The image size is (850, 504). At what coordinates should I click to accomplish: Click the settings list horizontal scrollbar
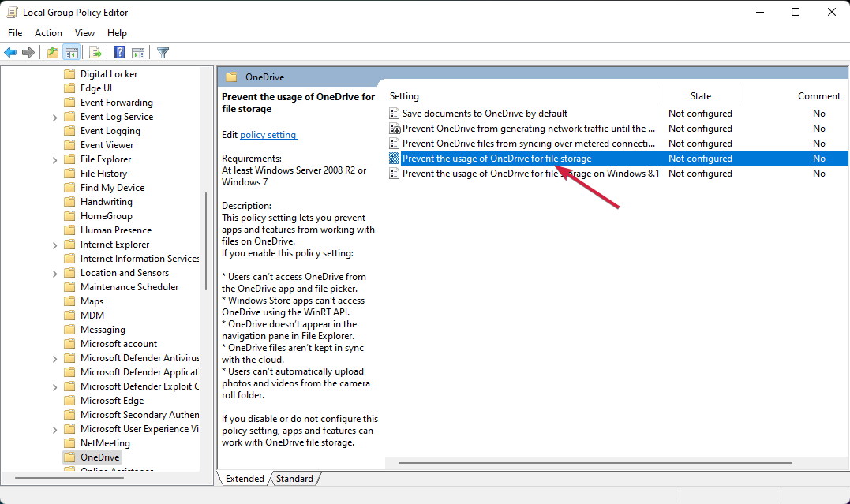(x=595, y=463)
